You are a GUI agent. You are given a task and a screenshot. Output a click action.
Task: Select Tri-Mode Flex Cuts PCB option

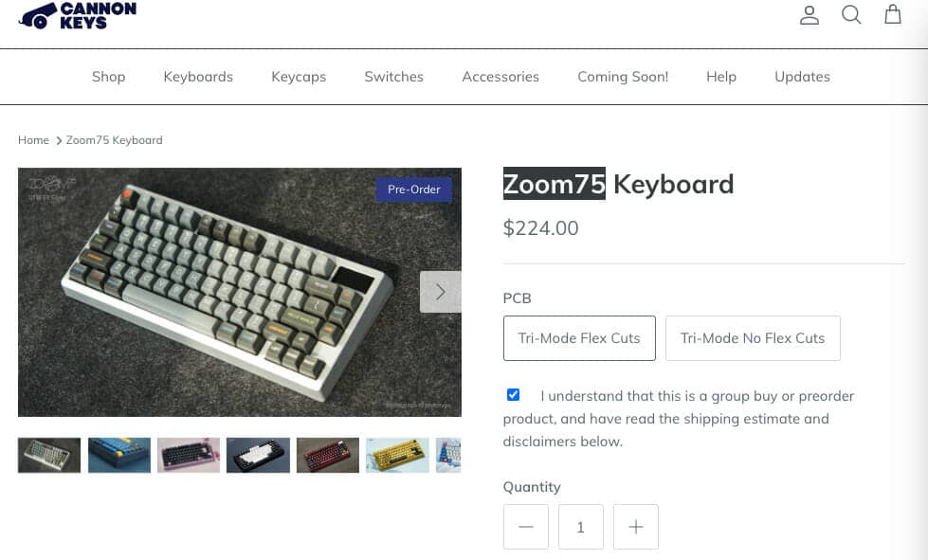579,338
